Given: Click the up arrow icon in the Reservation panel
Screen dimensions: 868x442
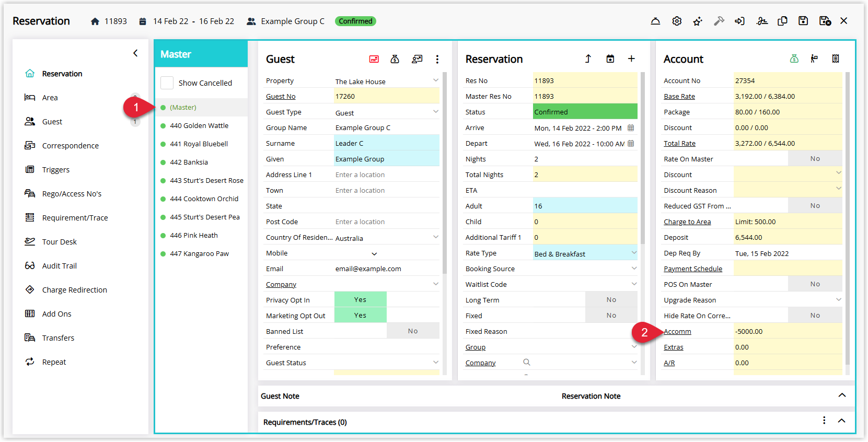Looking at the screenshot, I should (588, 59).
